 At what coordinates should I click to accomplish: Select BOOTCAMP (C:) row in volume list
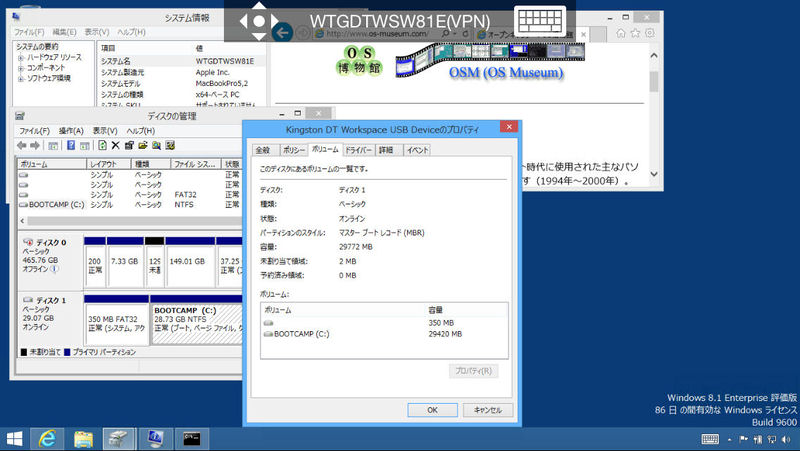tap(130, 205)
